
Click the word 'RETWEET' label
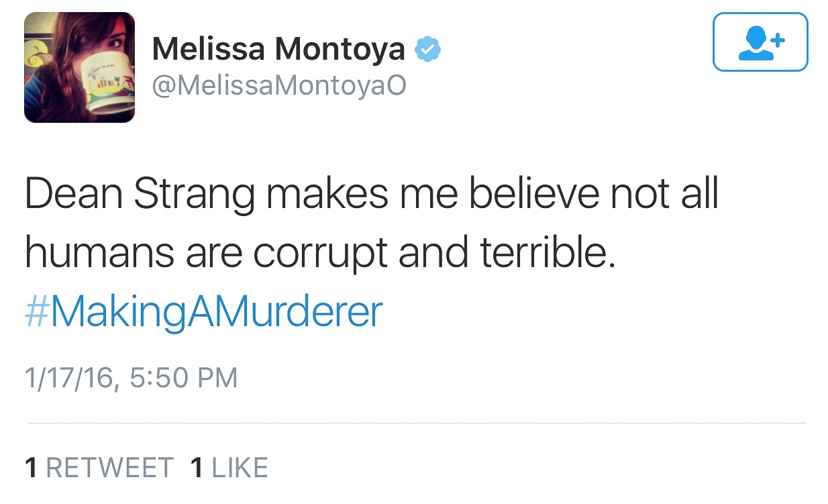(x=109, y=468)
